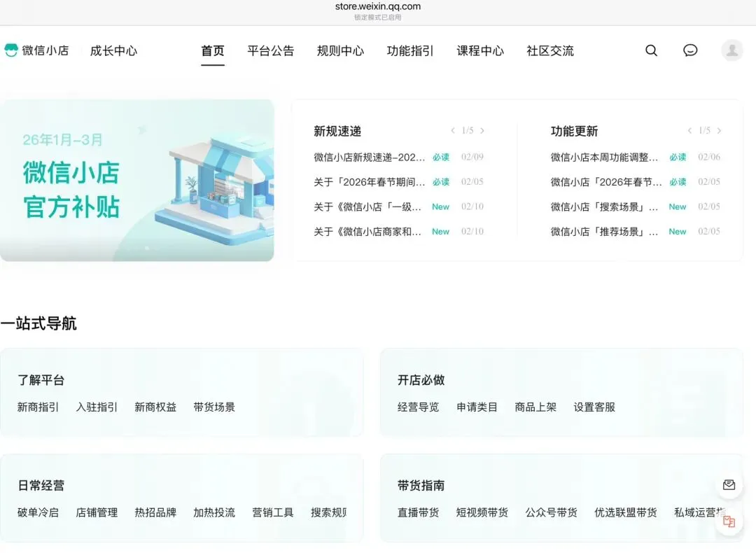
Task: Click the 成长中心 header link
Action: click(114, 50)
